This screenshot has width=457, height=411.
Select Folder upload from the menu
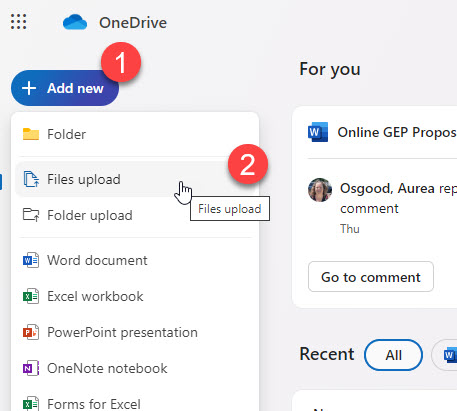click(x=135, y=215)
